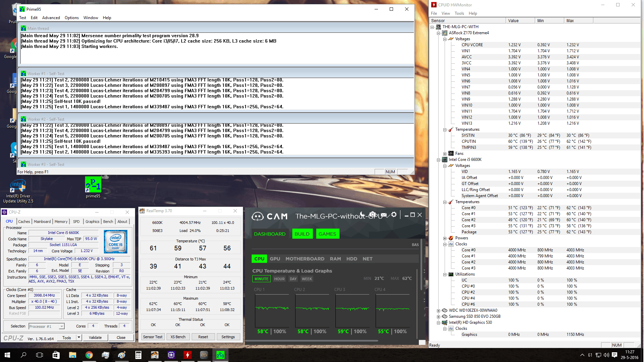Open CAM settings gear icon
644x362 pixels.
394,215
